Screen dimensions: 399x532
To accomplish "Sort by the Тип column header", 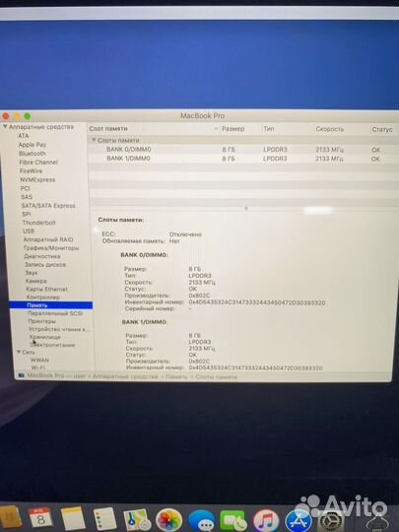I will tap(269, 129).
